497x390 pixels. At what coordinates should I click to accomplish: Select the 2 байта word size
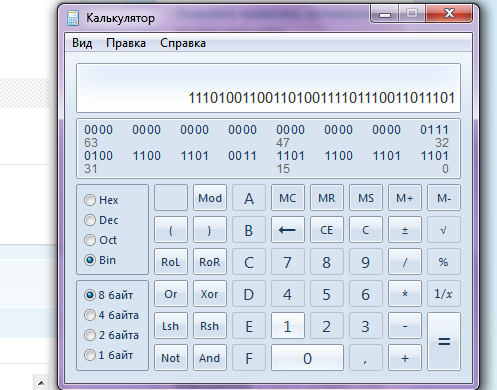[111, 335]
